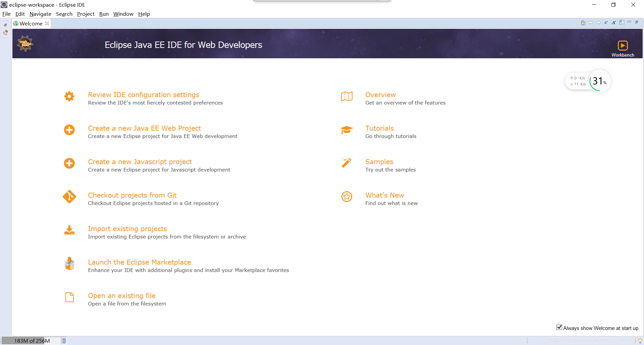Click the Eclipse Marketplace box icon
The image size is (644, 345).
click(69, 264)
